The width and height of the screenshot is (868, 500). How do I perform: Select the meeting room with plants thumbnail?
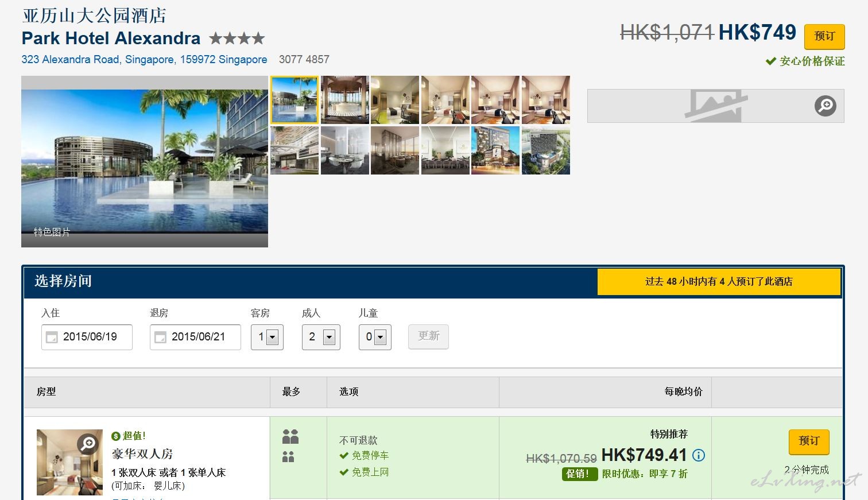coord(445,150)
